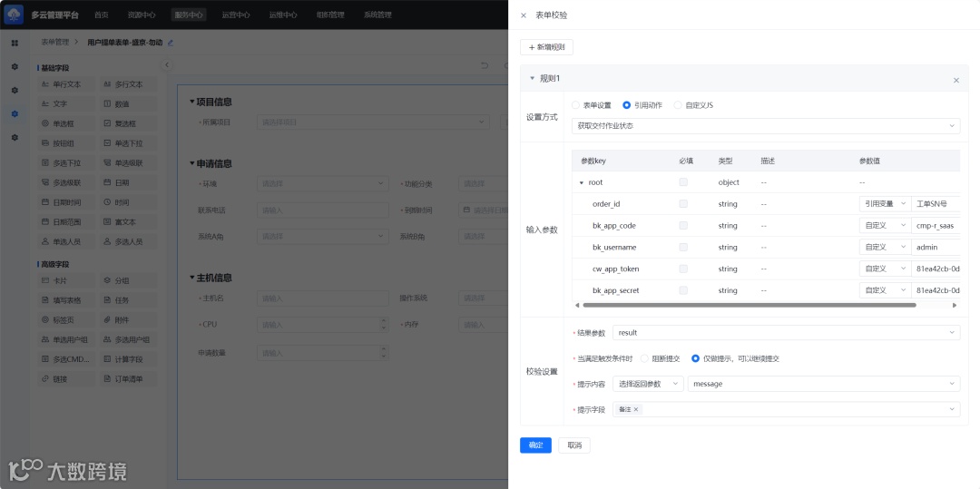Close the 表单校验 drawer with the X icon
The width and height of the screenshot is (980, 489).
click(x=524, y=15)
